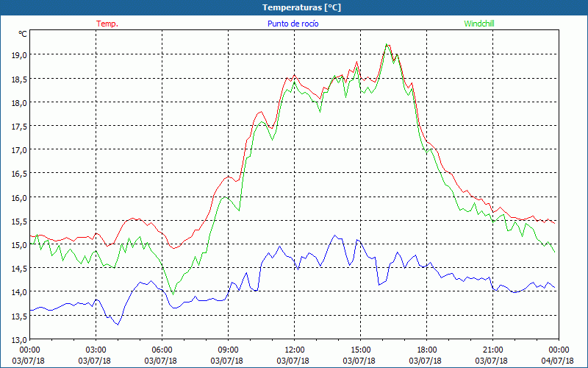Click the blue 'Punto de rocío' legend label
The width and height of the screenshot is (588, 368).
point(293,24)
